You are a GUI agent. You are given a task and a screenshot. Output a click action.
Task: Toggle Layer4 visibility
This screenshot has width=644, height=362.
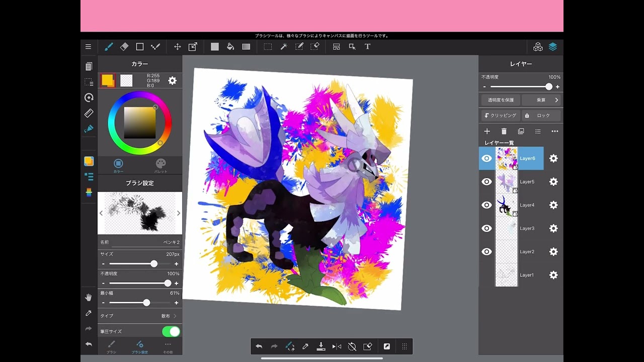[x=487, y=205]
